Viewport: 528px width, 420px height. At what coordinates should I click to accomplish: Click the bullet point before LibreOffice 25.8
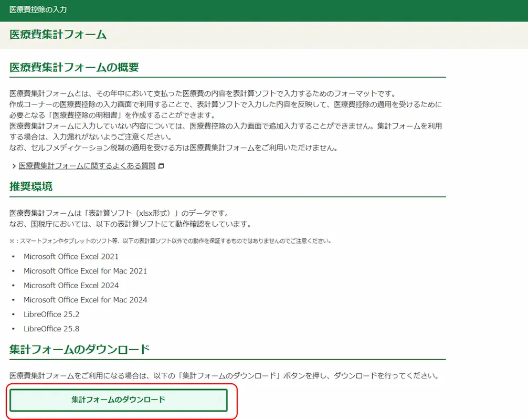[13, 329]
